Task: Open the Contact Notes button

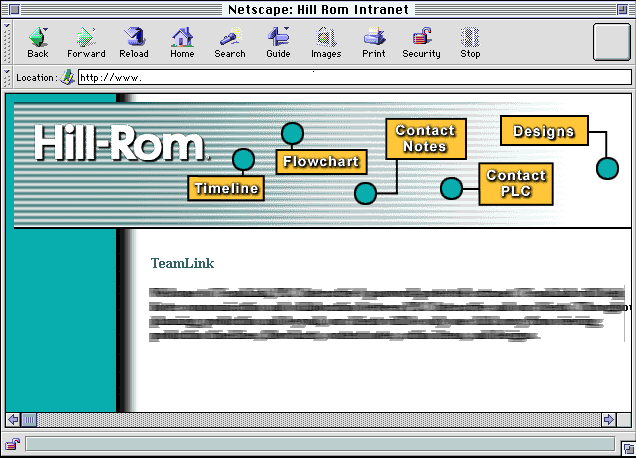Action: [x=425, y=139]
